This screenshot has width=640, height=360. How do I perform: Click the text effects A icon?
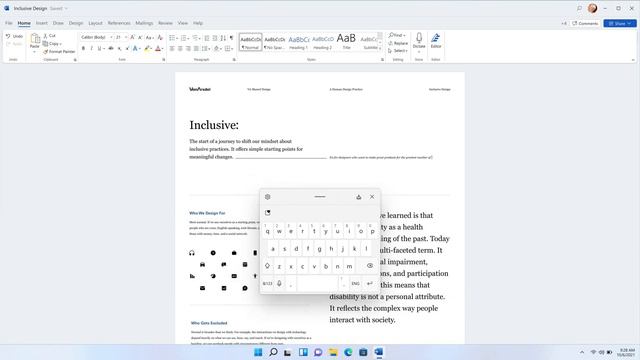[136, 49]
